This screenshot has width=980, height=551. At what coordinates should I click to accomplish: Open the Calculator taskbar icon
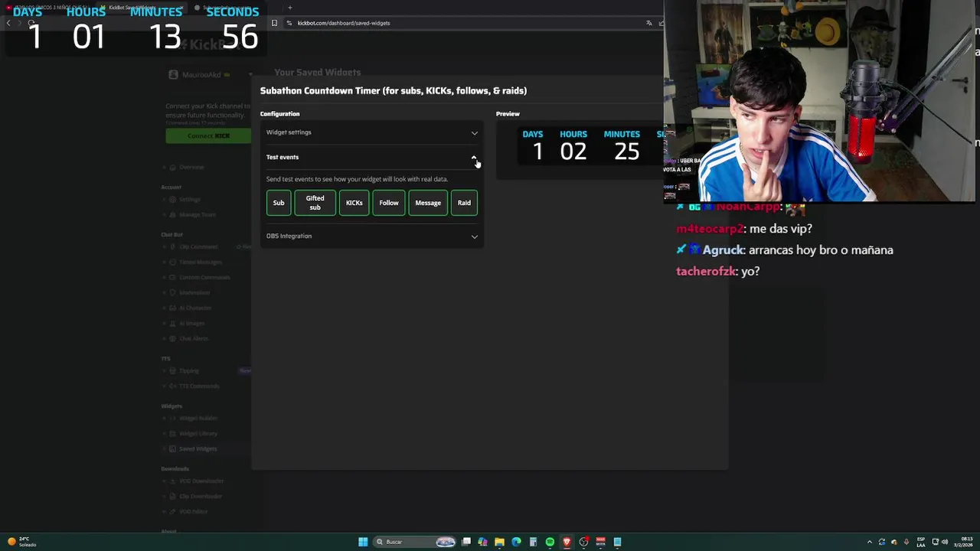(x=533, y=542)
